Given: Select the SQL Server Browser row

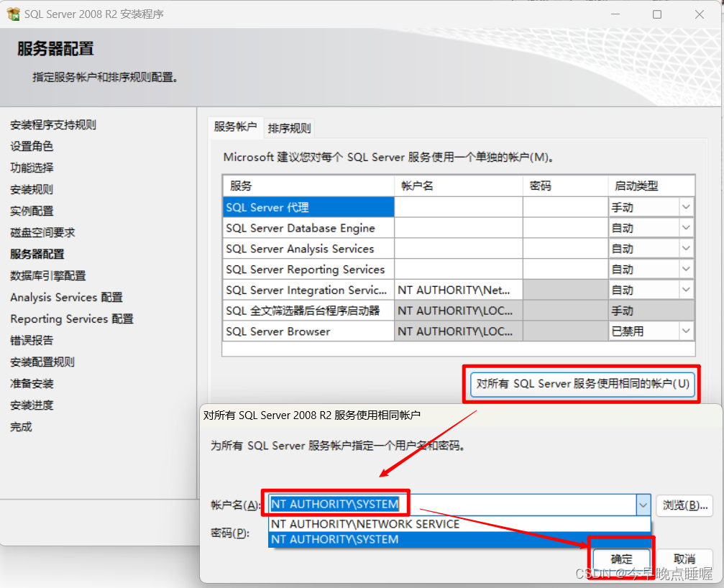Looking at the screenshot, I should coord(308,331).
